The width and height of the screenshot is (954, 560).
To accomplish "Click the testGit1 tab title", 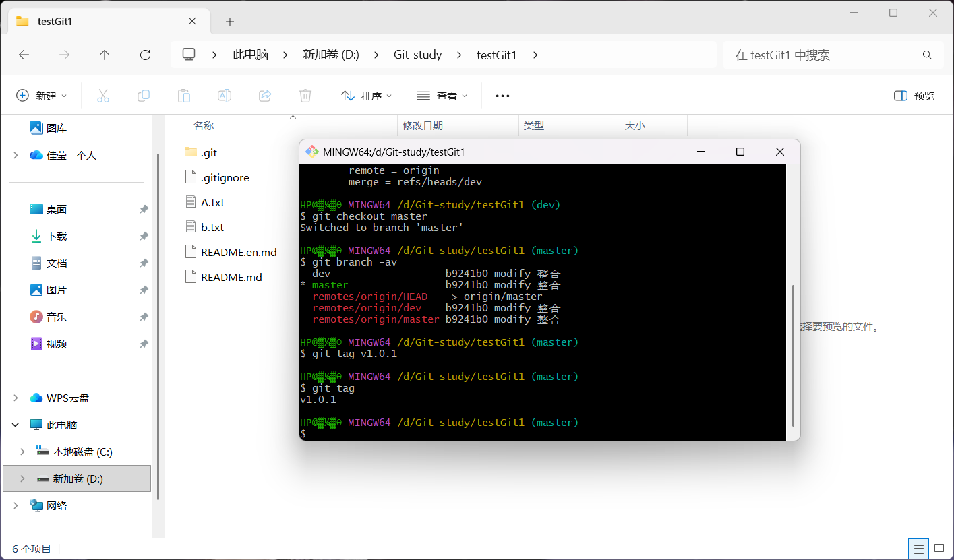I will (55, 22).
